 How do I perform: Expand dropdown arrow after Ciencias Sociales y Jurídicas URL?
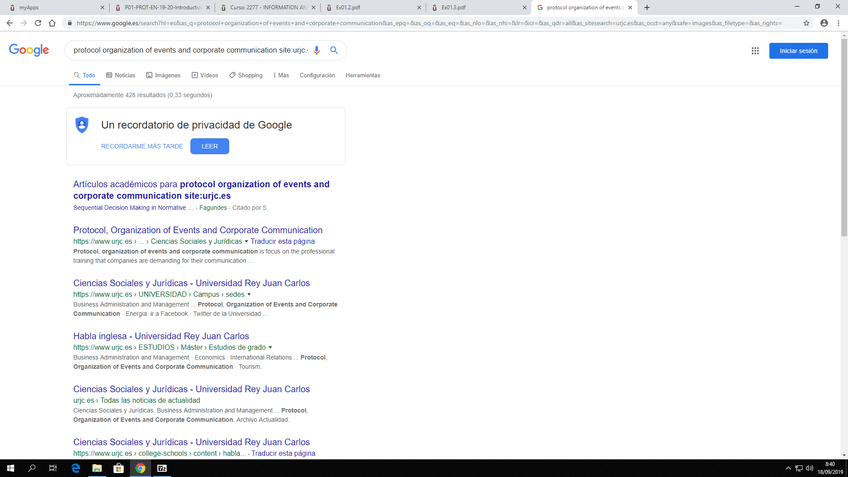pos(246,241)
